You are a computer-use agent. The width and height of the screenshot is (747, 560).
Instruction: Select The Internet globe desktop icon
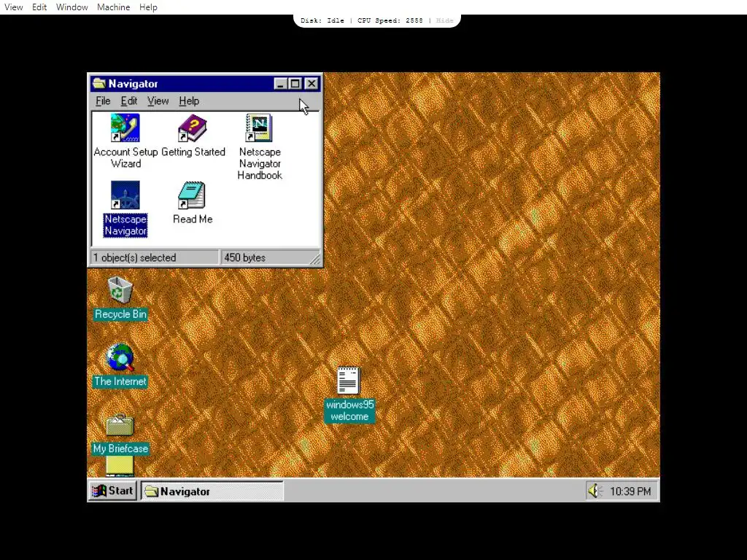(x=120, y=357)
